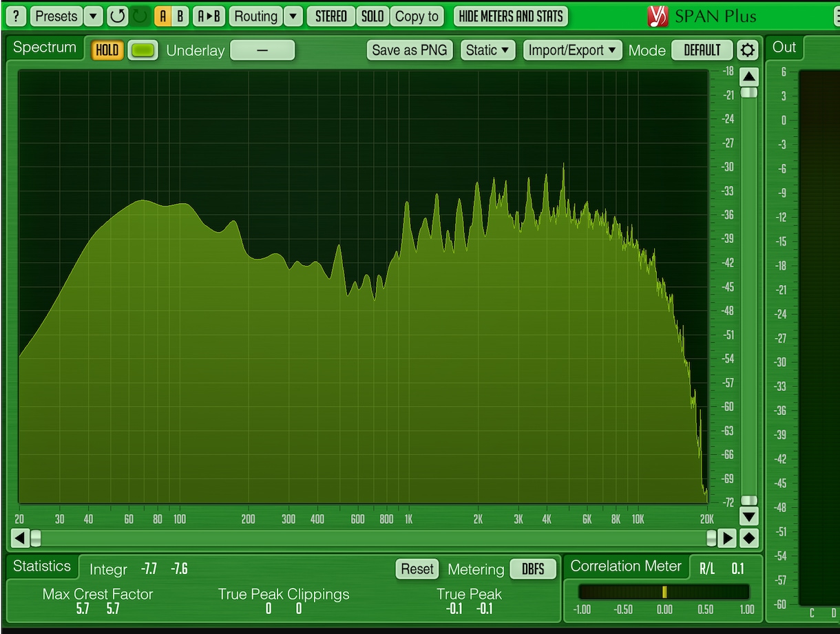
Task: Click the horizontal scroll right arrow
Action: pyautogui.click(x=727, y=538)
